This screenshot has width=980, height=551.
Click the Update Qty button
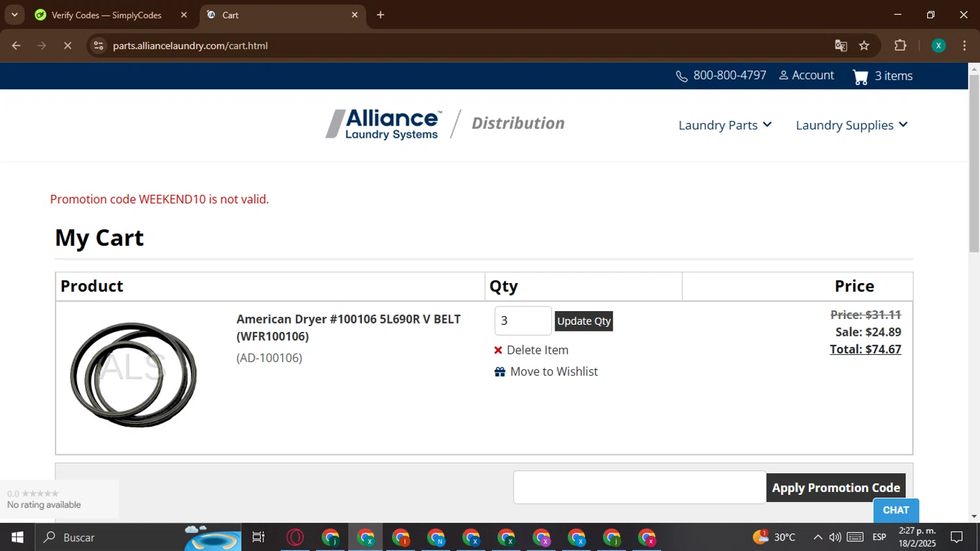584,321
